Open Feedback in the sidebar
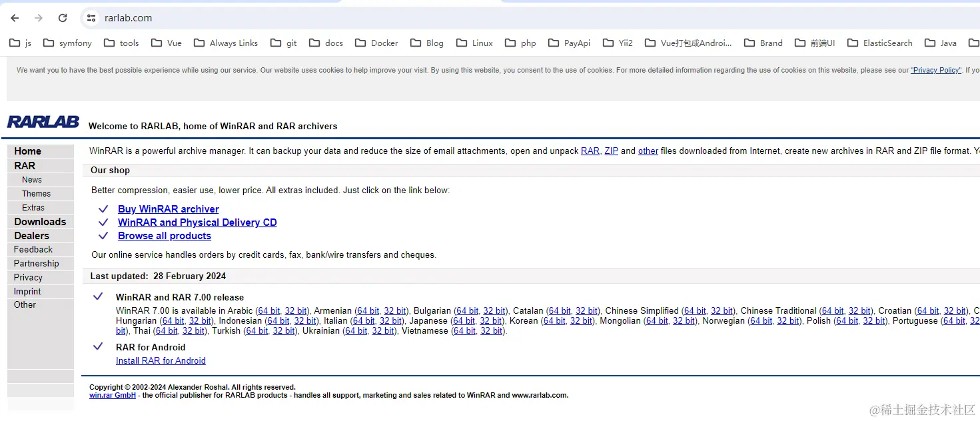Image resolution: width=980 pixels, height=421 pixels. pyautogui.click(x=33, y=249)
